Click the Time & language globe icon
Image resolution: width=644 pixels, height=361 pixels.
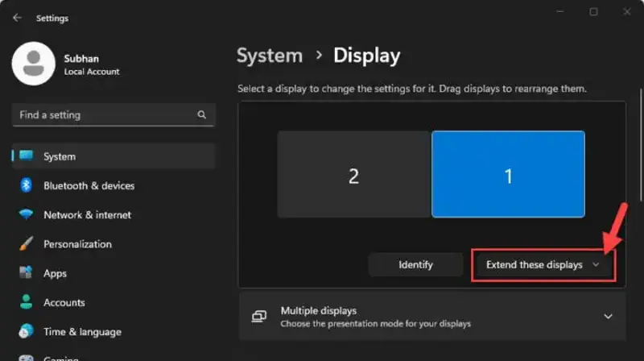(x=27, y=331)
